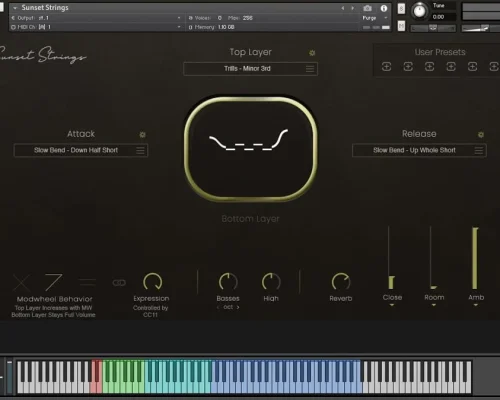Click the Memory value text
The image size is (500, 400).
(x=226, y=27)
